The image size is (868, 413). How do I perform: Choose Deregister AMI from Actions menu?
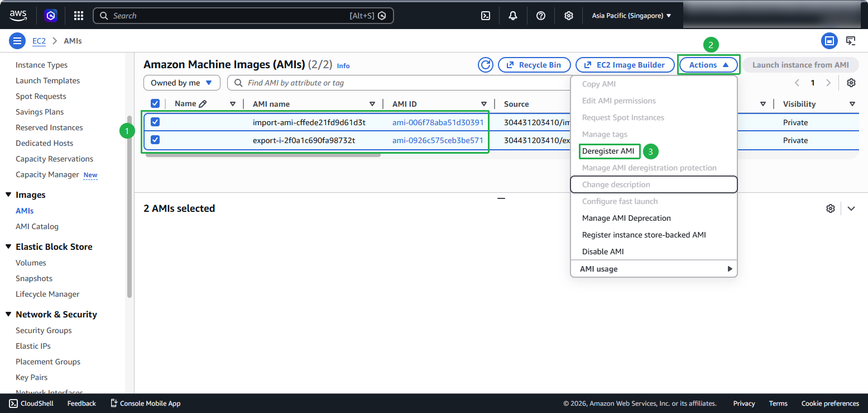pyautogui.click(x=608, y=151)
